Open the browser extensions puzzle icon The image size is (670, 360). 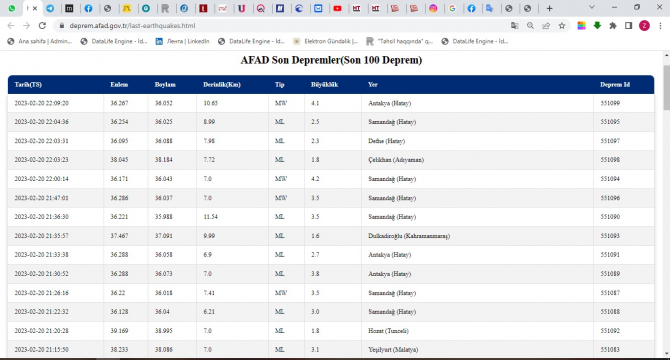613,26
